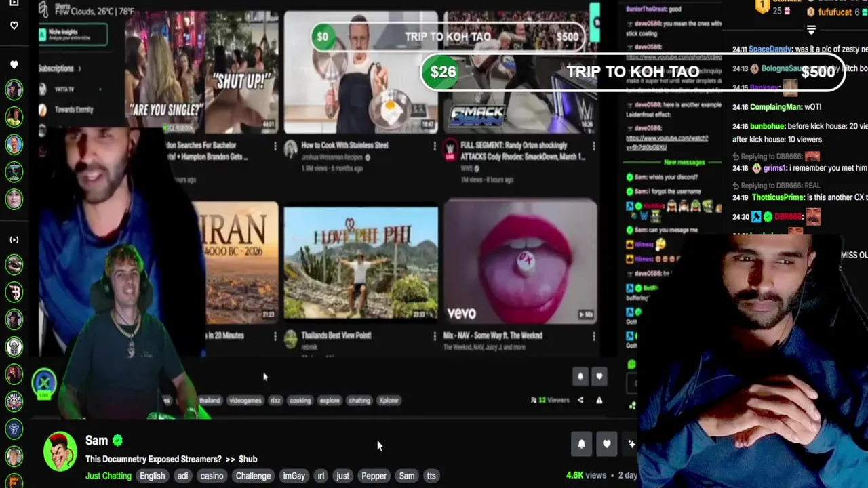Click the bell notification icon beside Sam's channel

[581, 444]
